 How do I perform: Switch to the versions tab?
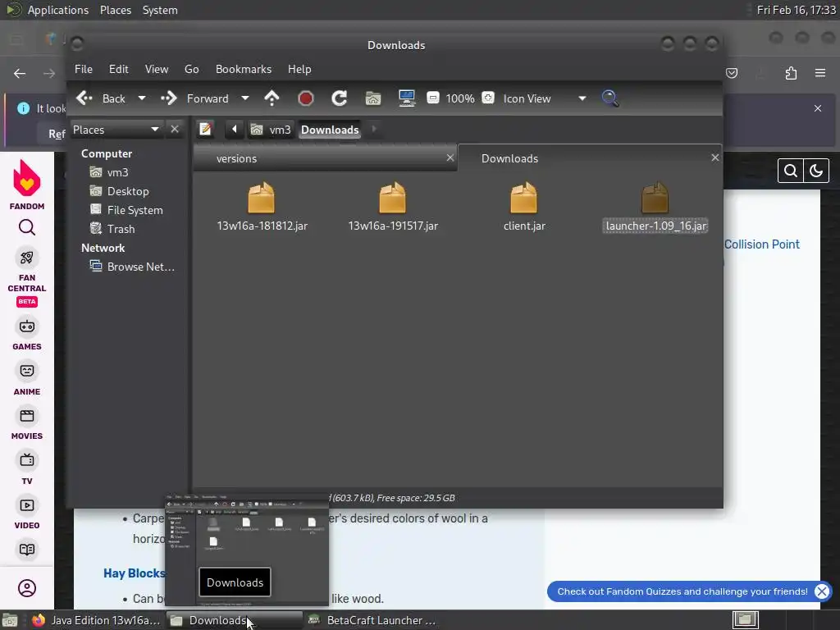point(325,158)
